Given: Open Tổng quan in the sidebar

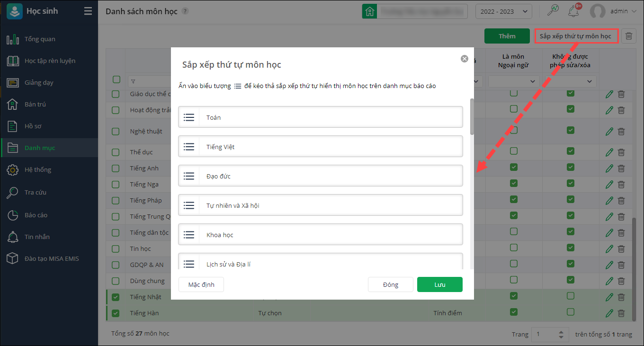Looking at the screenshot, I should tap(49, 39).
